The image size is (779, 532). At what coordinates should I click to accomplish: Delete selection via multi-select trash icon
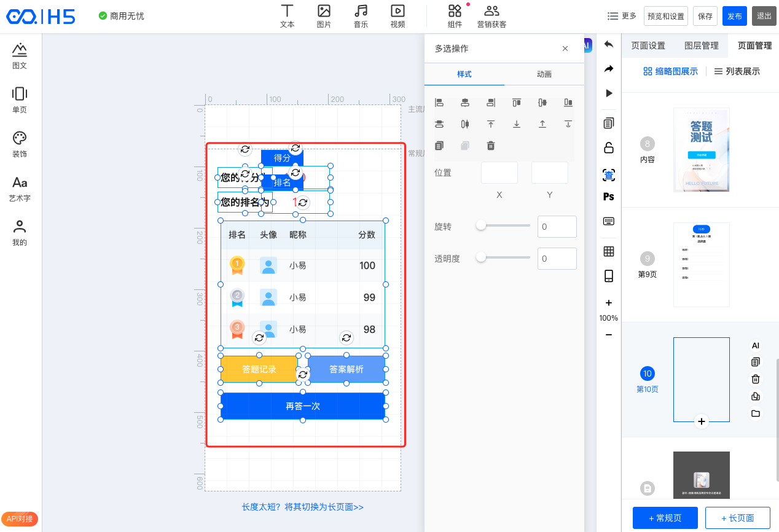[x=491, y=146]
